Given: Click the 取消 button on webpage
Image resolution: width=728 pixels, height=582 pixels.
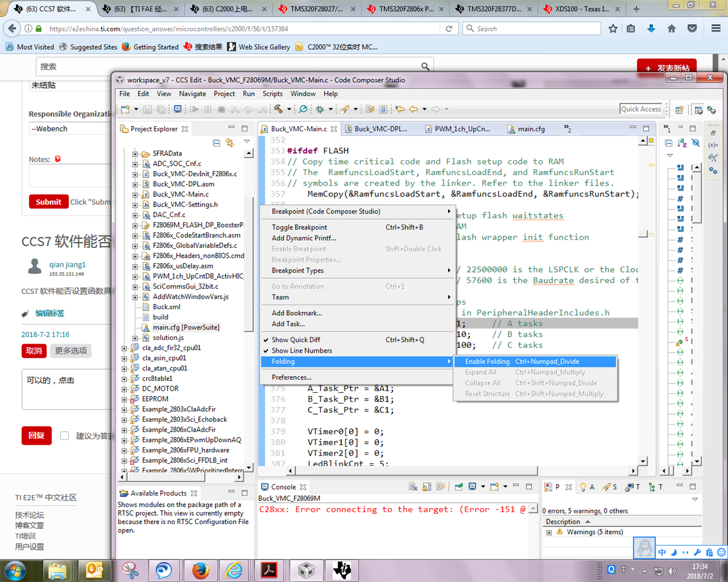Looking at the screenshot, I should [34, 351].
